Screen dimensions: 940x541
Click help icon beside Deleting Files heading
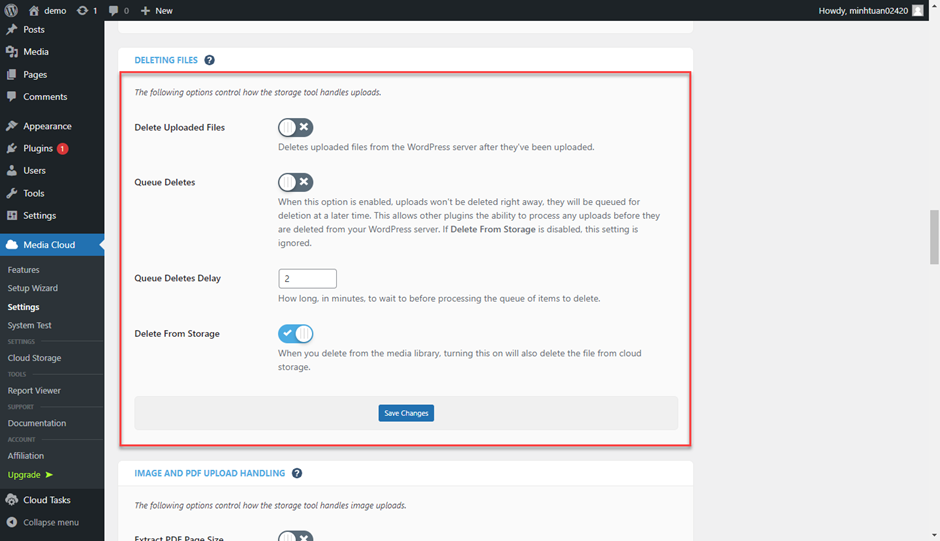coord(209,60)
